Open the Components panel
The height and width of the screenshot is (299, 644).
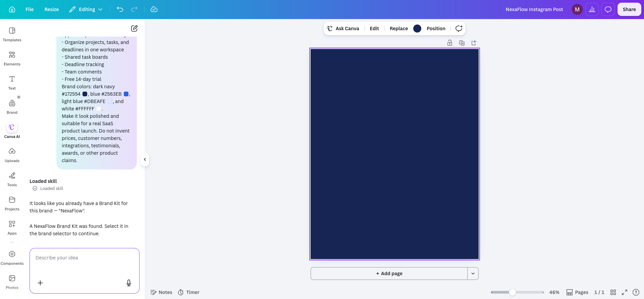[12, 258]
